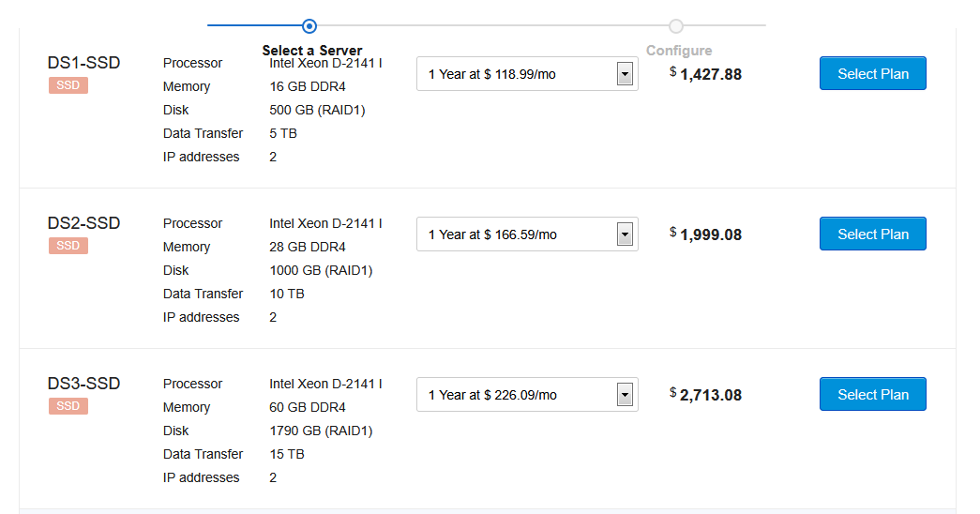The height and width of the screenshot is (514, 980).
Task: Expand the $166.59/mo billing term dropdown
Action: (527, 234)
